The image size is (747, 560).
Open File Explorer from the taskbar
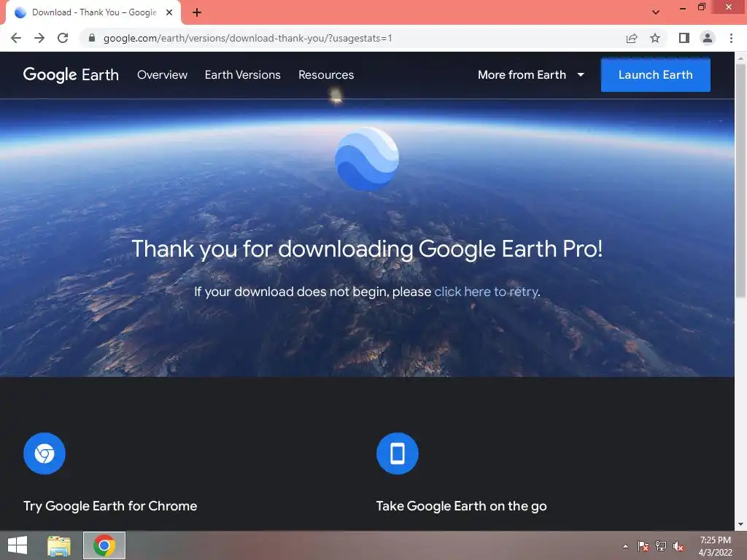59,545
